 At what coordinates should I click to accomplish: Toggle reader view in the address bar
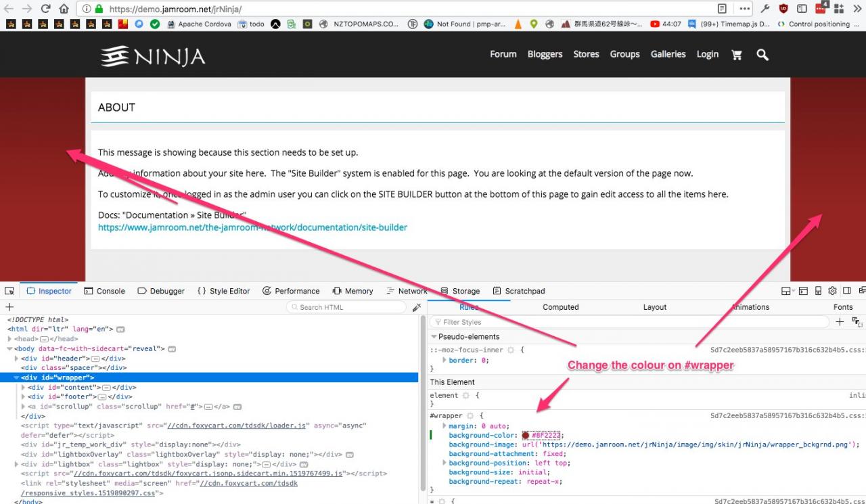(x=723, y=9)
